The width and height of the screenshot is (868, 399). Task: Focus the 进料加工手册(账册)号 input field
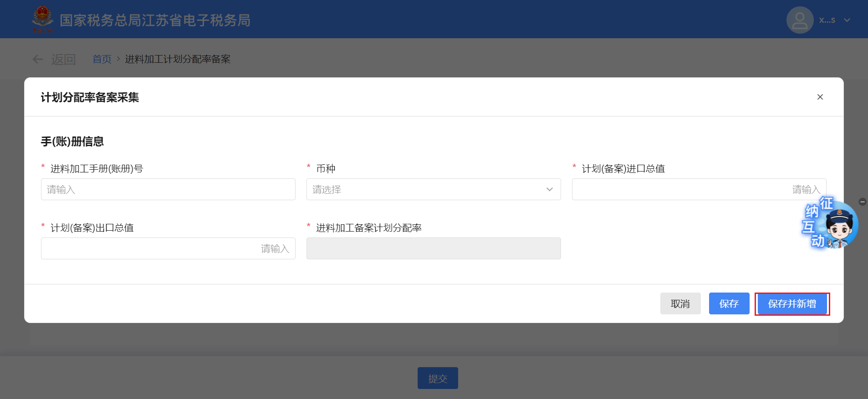[168, 189]
